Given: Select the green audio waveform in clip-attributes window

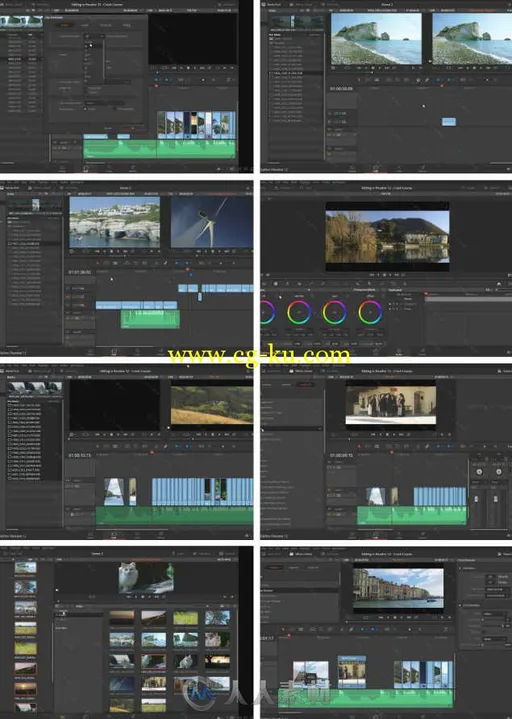Looking at the screenshot, I should (x=159, y=149).
